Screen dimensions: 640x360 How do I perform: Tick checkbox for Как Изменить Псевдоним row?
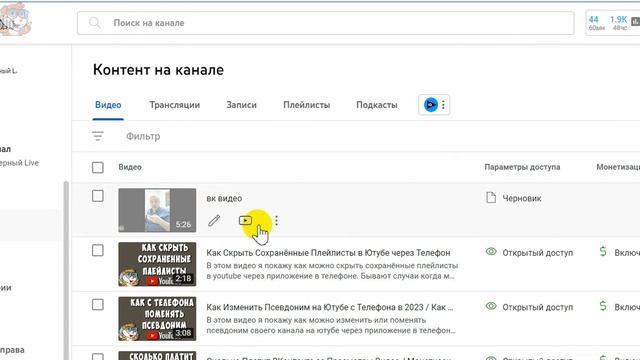point(98,304)
